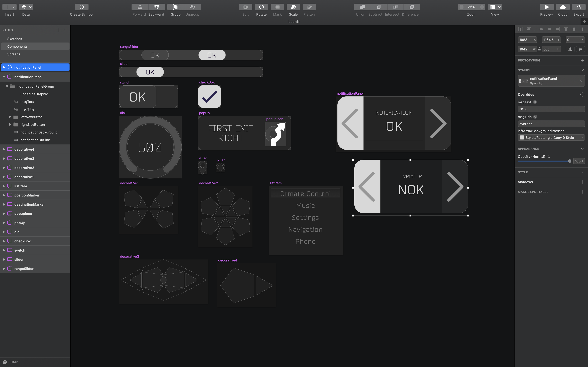Viewport: 588px width, 367px height.
Task: Expand the leftNavButton layer group
Action: coord(10,117)
